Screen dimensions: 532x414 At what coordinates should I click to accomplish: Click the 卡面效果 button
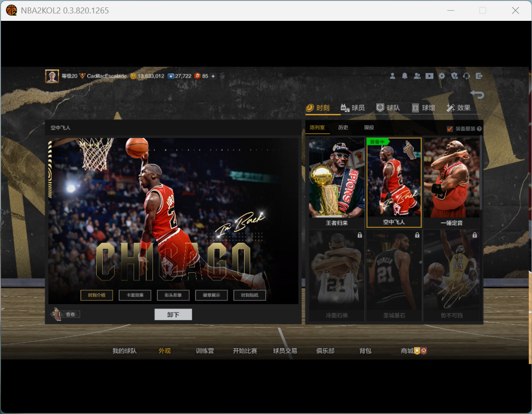click(135, 295)
